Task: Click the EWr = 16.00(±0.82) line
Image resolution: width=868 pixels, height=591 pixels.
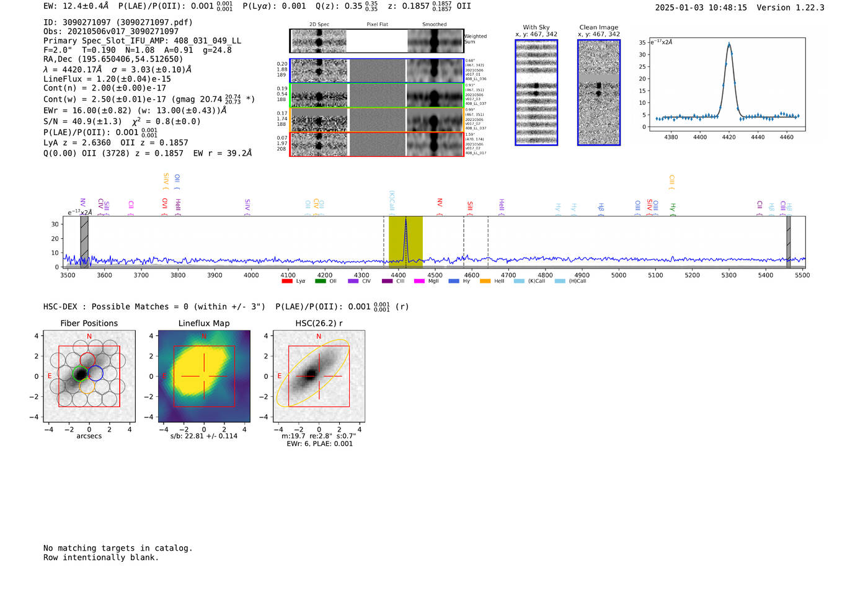Action: 135,110
